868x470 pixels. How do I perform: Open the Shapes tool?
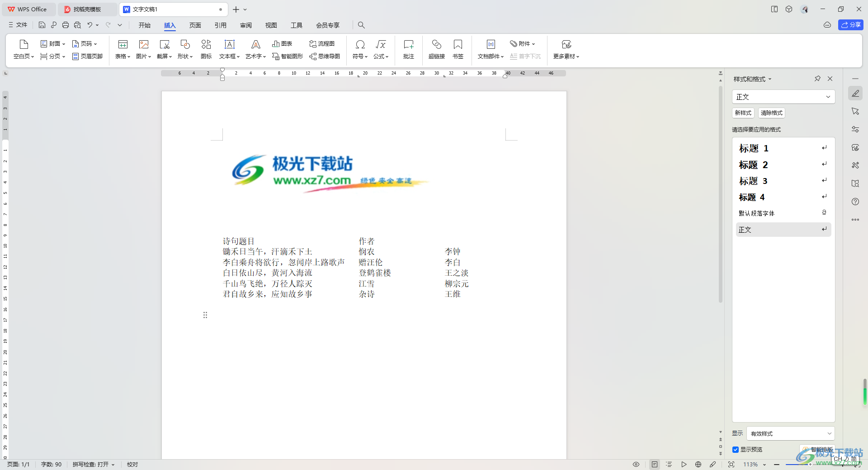point(185,49)
